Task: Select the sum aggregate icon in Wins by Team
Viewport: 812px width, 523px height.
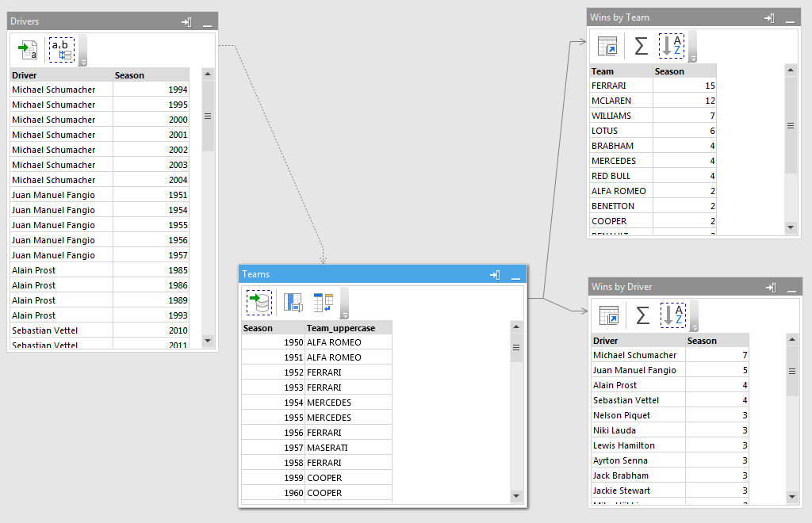Action: pos(641,45)
